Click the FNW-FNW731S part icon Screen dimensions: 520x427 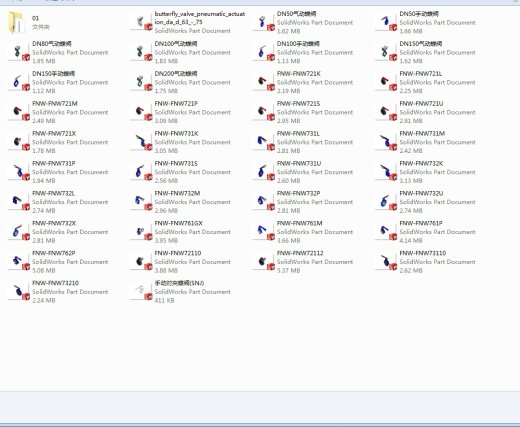(x=142, y=172)
